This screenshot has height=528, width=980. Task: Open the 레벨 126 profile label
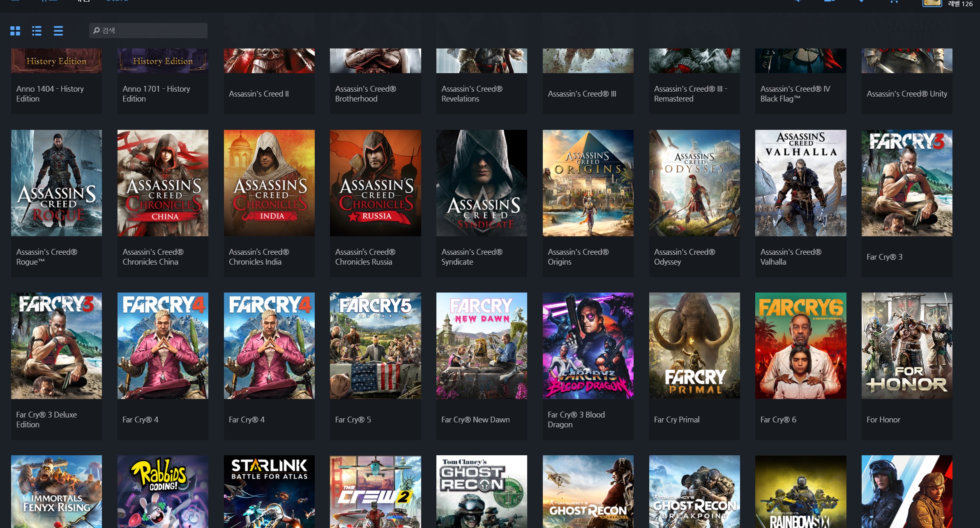click(x=960, y=4)
